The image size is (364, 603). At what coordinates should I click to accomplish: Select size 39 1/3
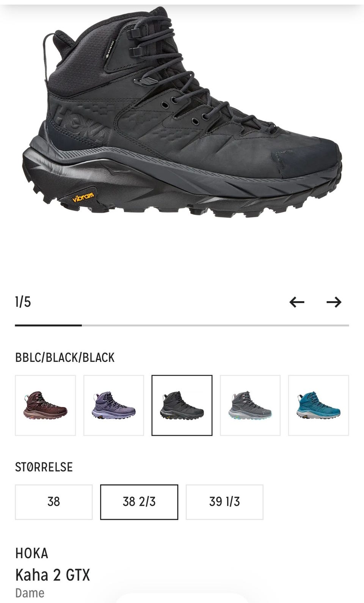(224, 502)
